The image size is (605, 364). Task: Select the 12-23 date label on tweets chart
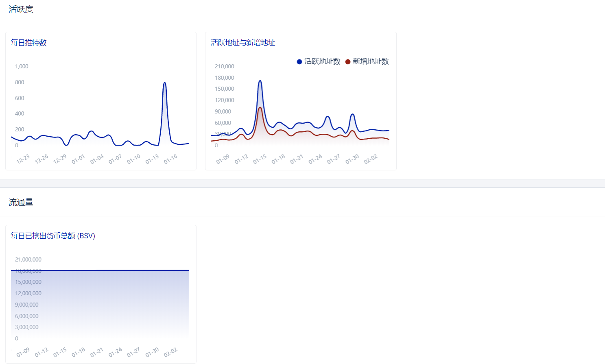point(23,159)
